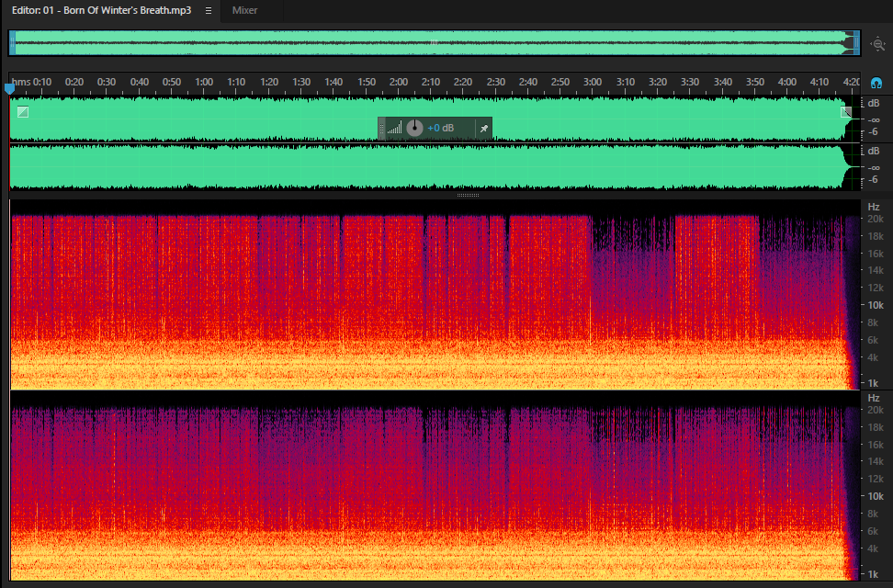This screenshot has height=588, width=893.
Task: Click the 0:10 ruler label
Action: click(x=42, y=82)
